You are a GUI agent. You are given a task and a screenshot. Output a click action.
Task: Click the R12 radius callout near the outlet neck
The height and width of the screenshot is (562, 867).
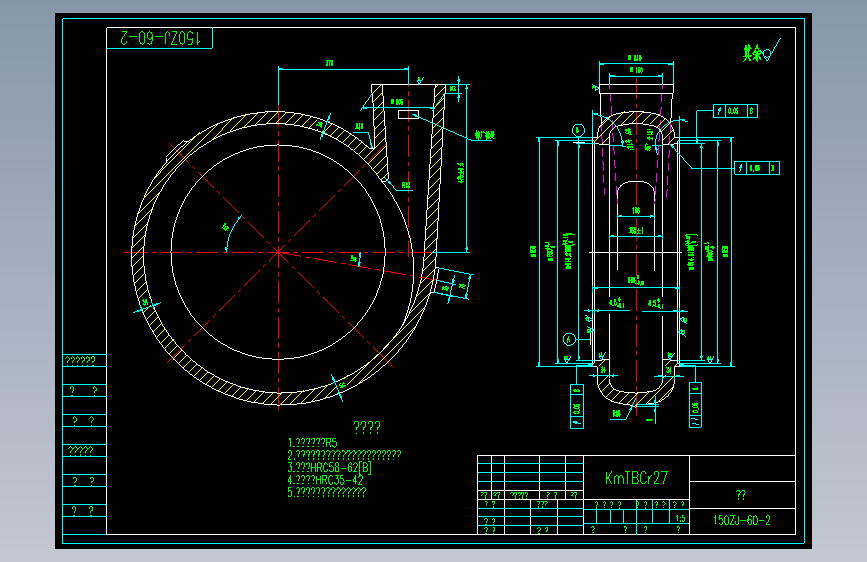coord(406,185)
